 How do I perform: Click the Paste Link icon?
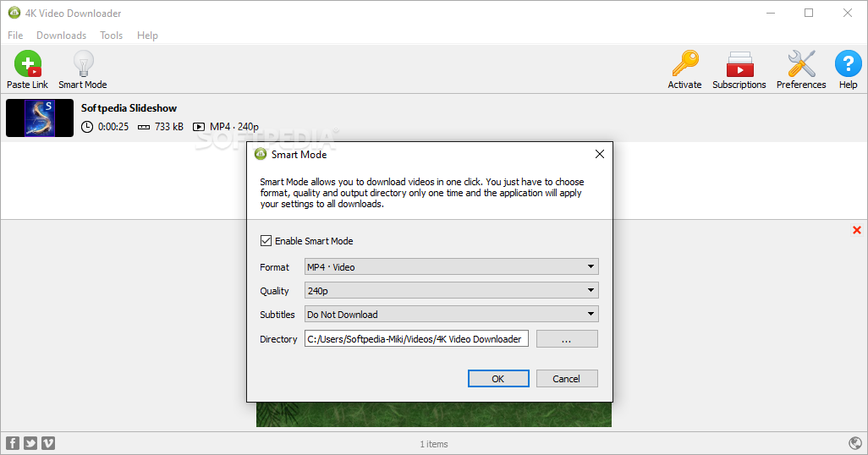point(27,65)
